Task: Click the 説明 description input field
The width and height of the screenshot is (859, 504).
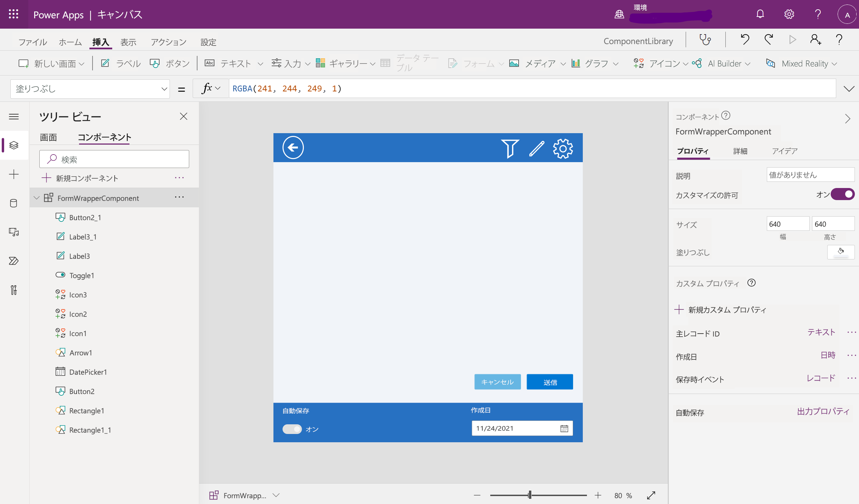Action: click(x=810, y=175)
